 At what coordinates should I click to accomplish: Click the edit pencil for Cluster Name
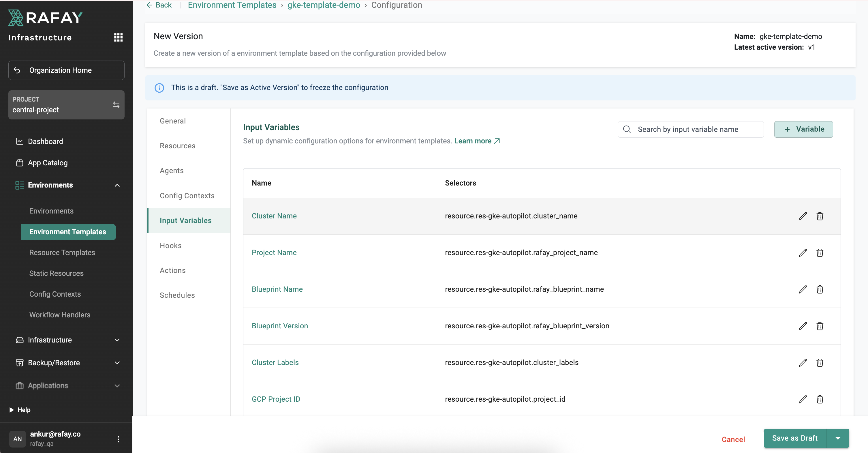coord(803,216)
